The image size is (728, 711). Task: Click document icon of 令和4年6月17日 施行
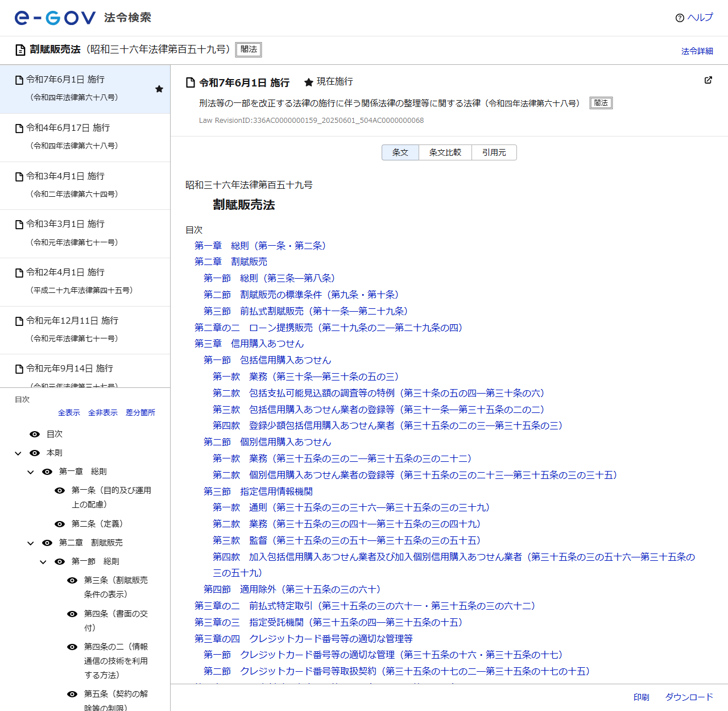19,129
